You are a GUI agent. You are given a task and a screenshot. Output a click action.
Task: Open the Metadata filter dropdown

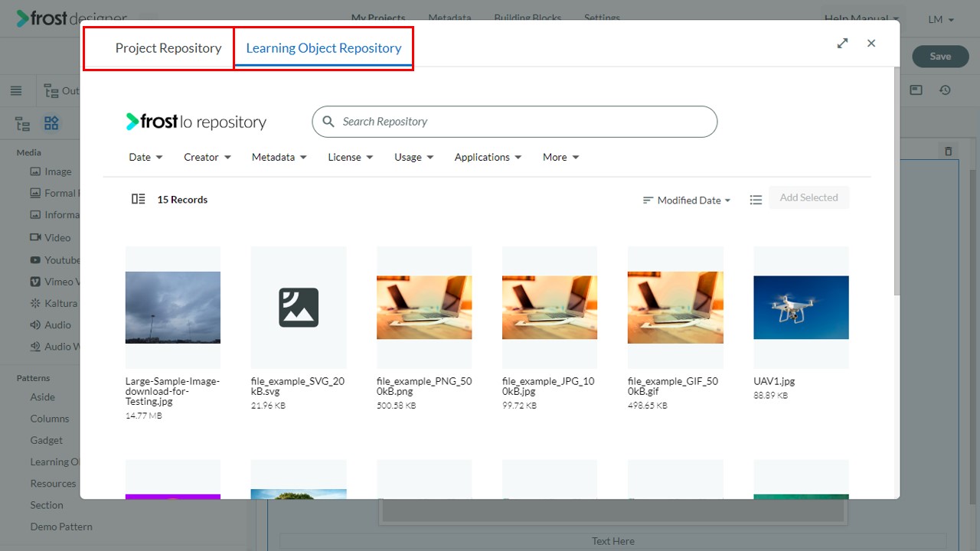(279, 157)
